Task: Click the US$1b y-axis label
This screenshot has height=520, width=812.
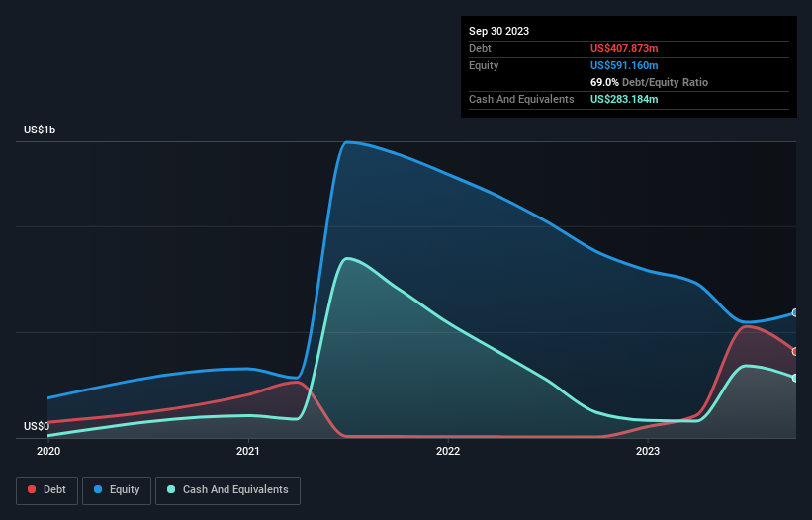Action: (x=40, y=130)
